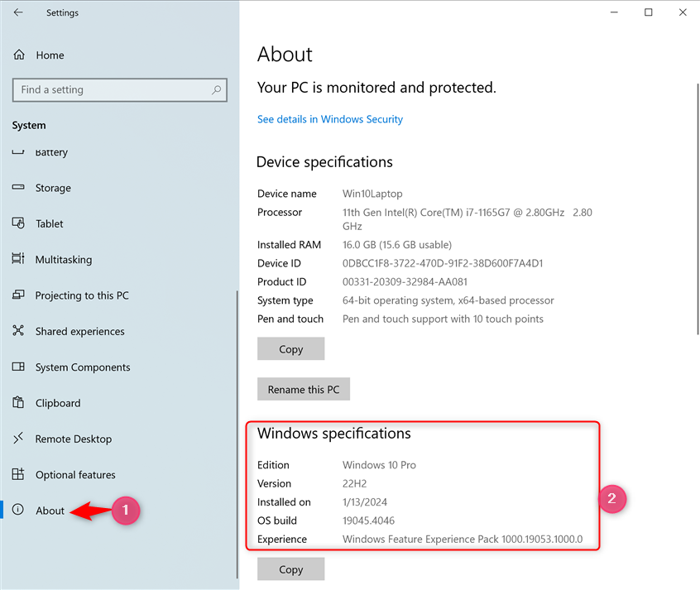Click the back arrow in Settings
Viewport: 700px width, 590px height.
[18, 12]
